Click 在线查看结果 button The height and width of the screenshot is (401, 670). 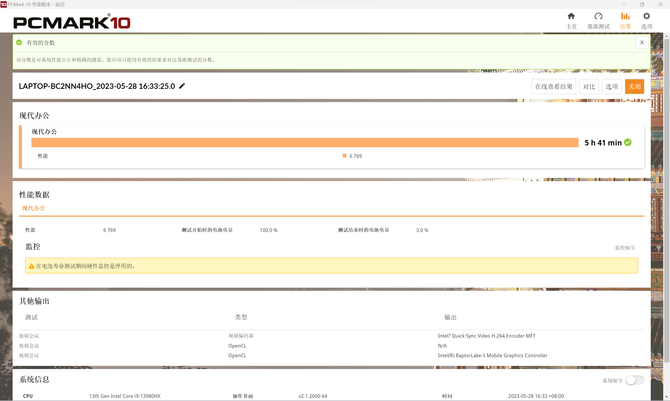[x=554, y=86]
